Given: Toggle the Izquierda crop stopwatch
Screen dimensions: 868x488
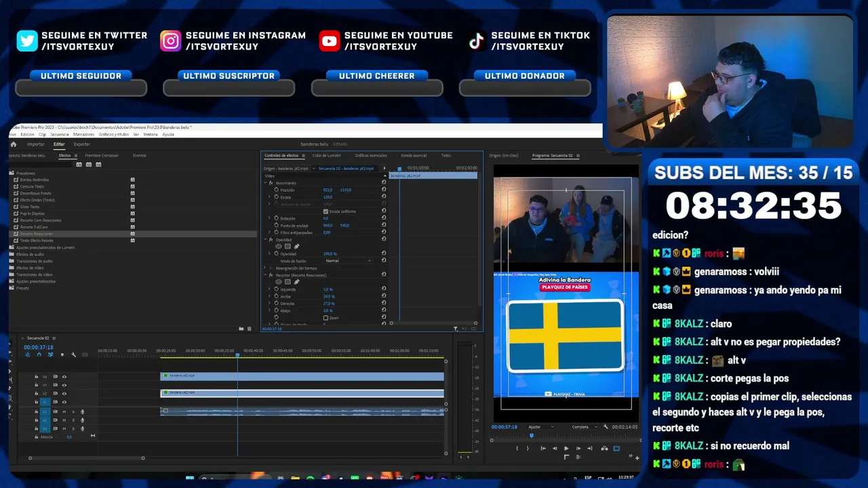Looking at the screenshot, I should [x=276, y=289].
